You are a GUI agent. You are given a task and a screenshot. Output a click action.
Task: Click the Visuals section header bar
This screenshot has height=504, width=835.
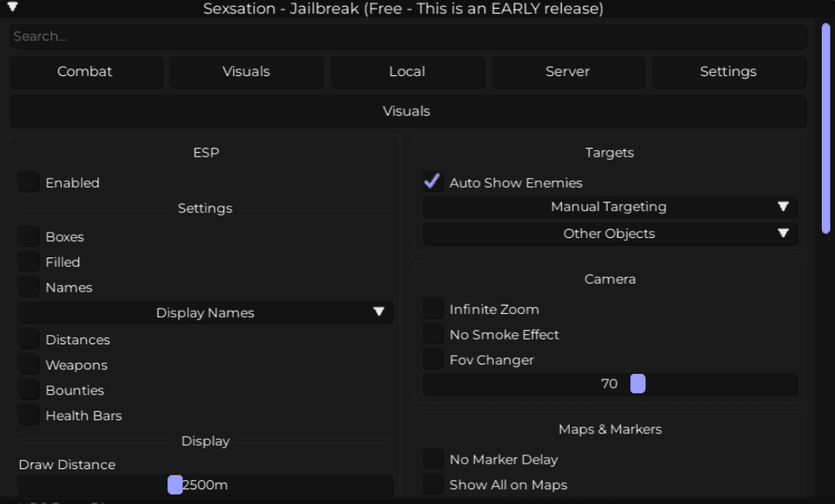click(408, 111)
